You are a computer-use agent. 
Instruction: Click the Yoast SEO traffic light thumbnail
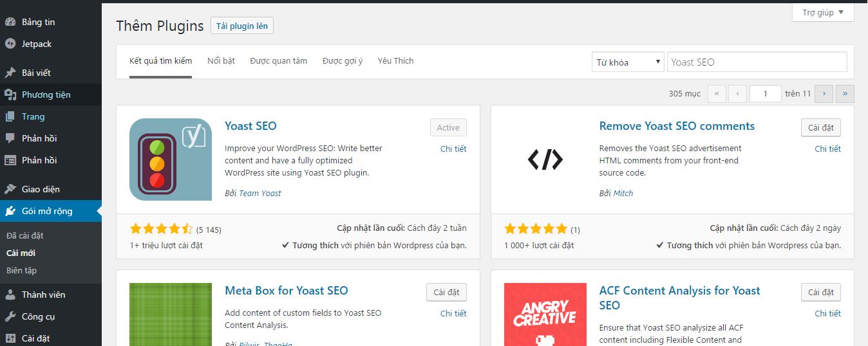coord(171,159)
